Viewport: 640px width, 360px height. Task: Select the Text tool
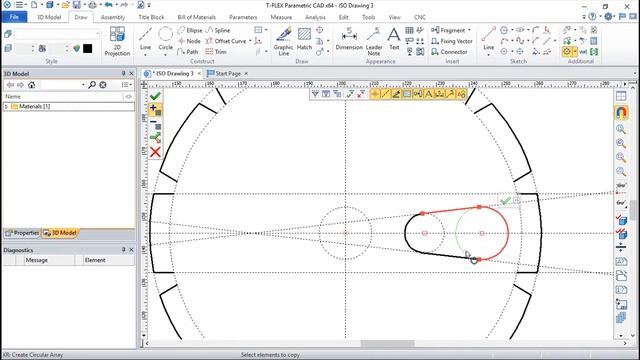(x=394, y=39)
